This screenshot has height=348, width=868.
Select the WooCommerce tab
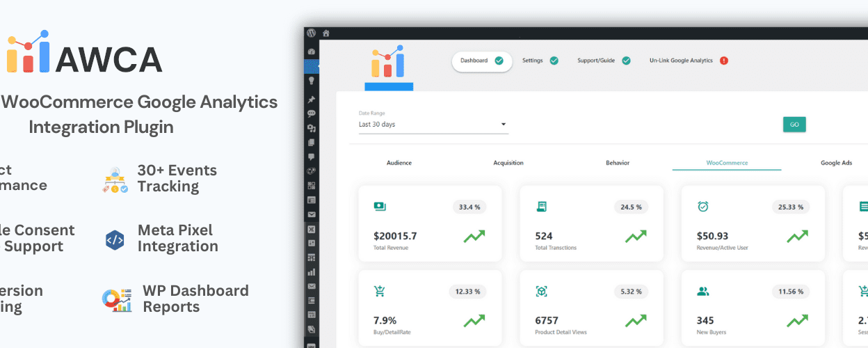(x=727, y=163)
